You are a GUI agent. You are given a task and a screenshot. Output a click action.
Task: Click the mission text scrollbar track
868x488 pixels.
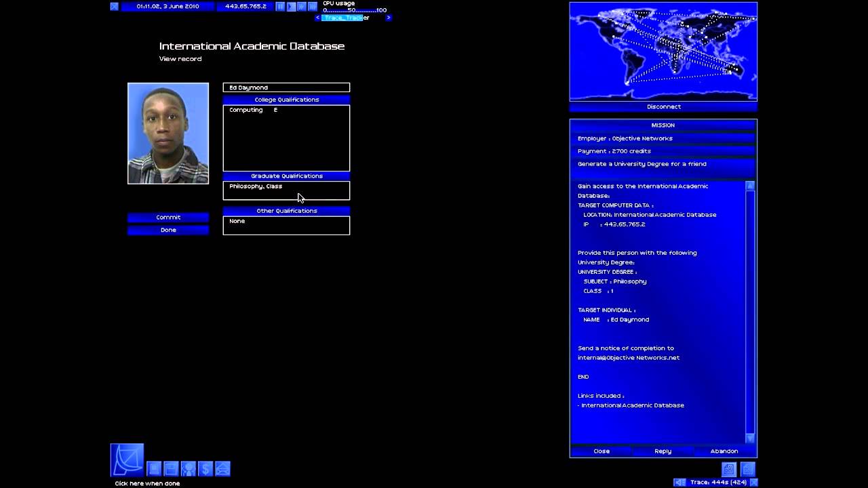750,312
